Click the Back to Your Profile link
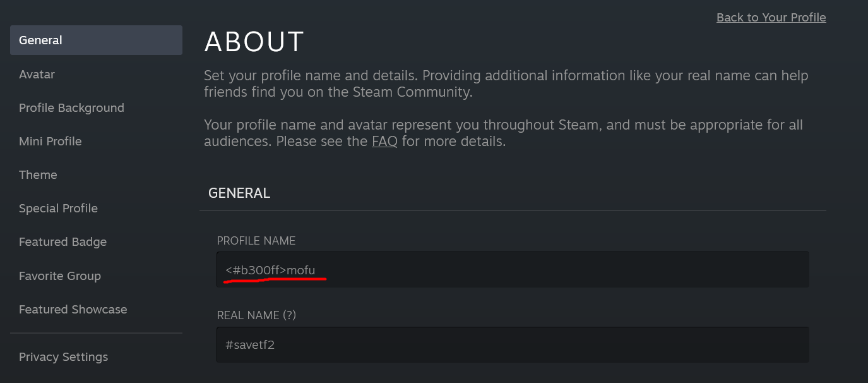868x383 pixels. point(771,18)
